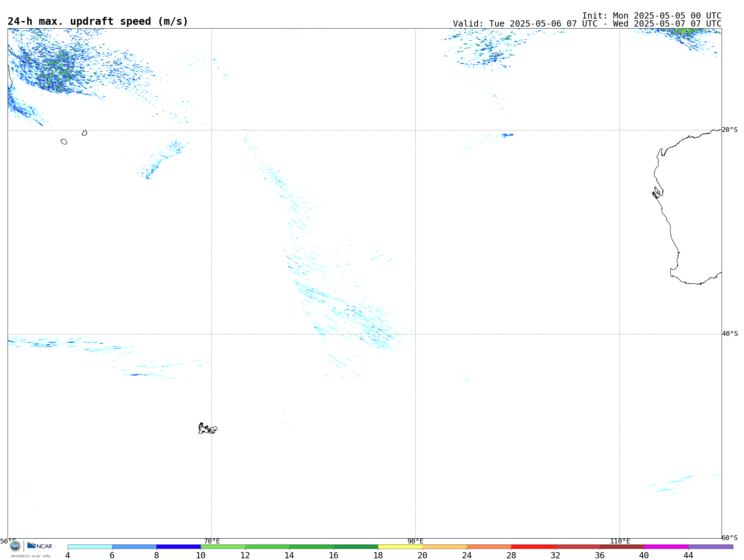Click the 90°E longitude label

pyautogui.click(x=415, y=541)
